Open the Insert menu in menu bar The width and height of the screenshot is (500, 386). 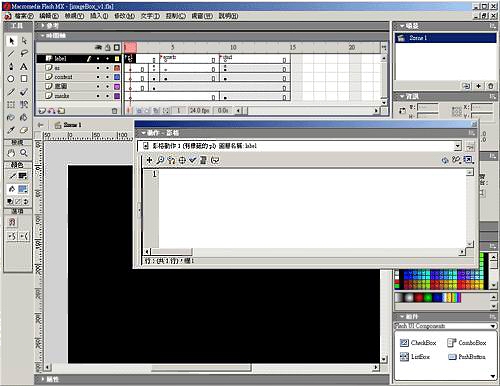click(x=99, y=16)
